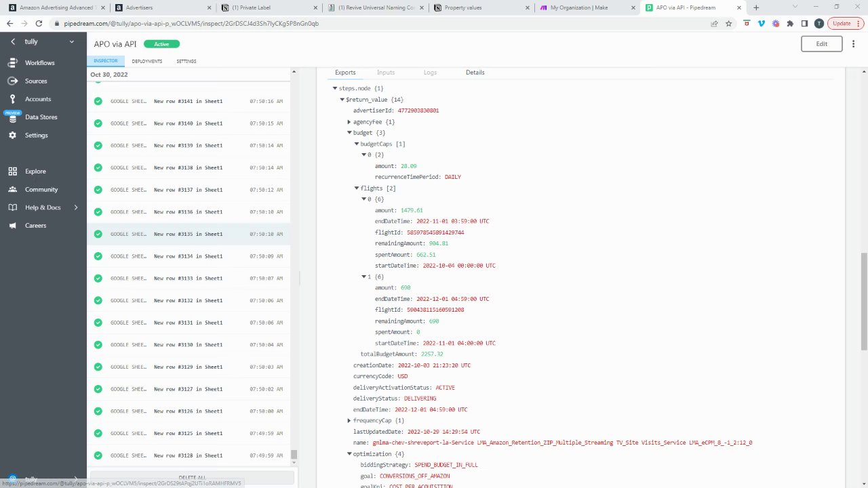Open a new browser tab
Image resolution: width=868 pixels, height=488 pixels.
(756, 7)
